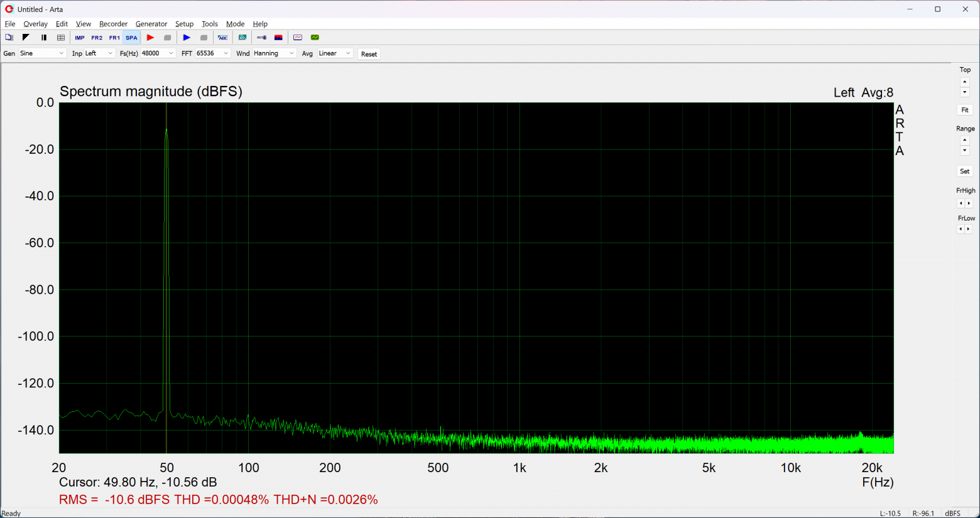Increase Top with the up arrow
This screenshot has height=518, width=980.
tap(965, 82)
